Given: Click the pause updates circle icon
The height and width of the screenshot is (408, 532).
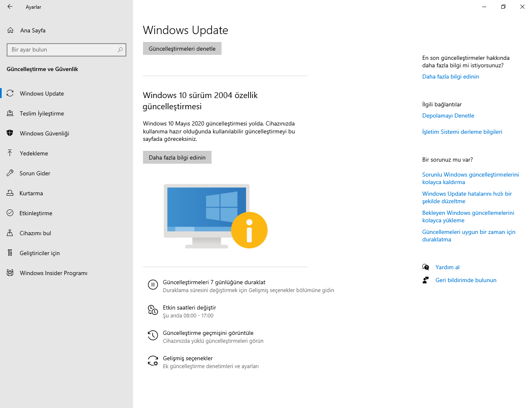Looking at the screenshot, I should click(x=153, y=285).
